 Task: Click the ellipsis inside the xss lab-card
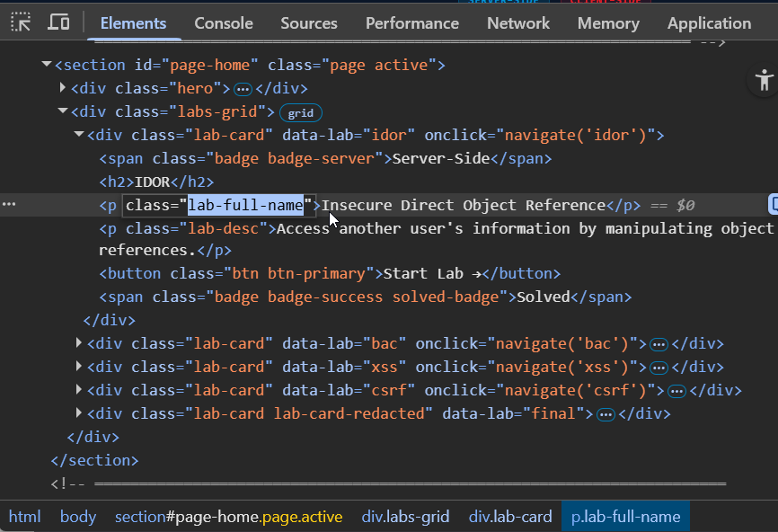659,367
